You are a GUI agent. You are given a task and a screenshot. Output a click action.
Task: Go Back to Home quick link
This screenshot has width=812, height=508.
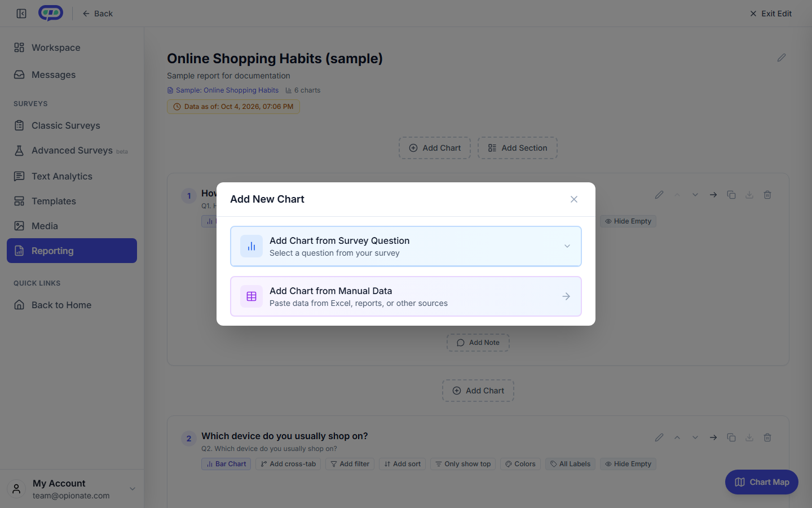point(72,305)
